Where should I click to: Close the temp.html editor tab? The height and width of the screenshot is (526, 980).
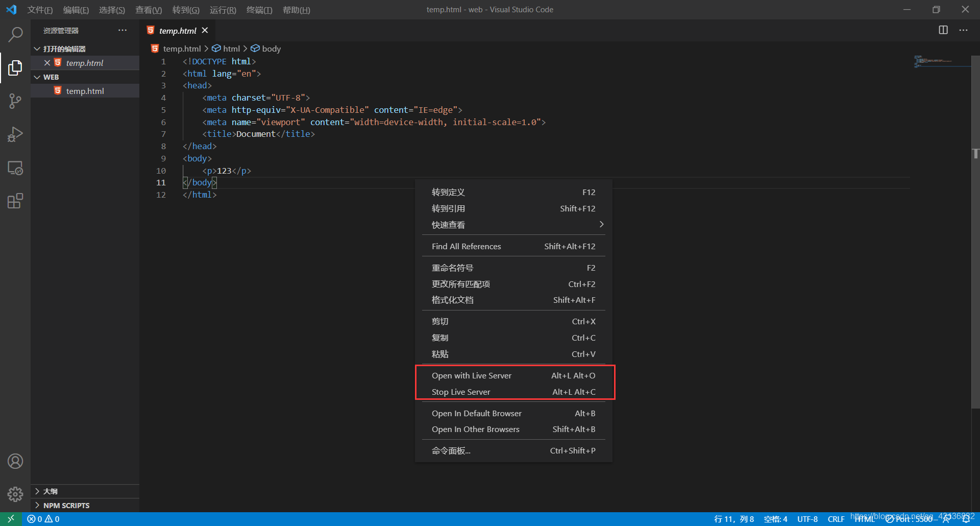coord(205,30)
